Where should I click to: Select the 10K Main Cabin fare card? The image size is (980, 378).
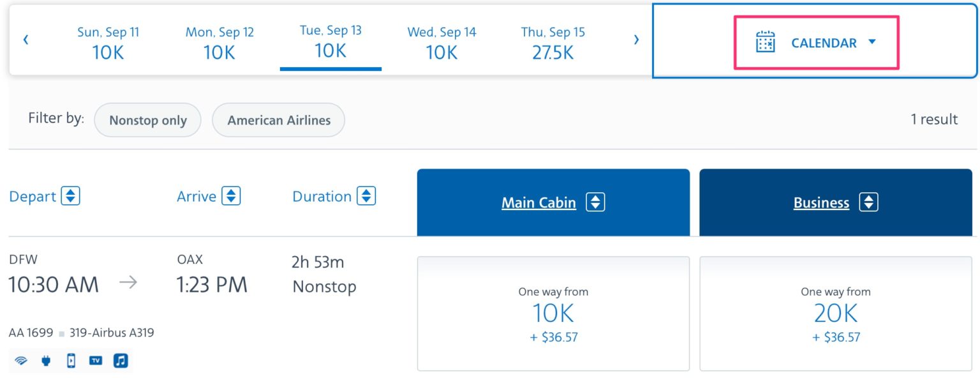553,313
